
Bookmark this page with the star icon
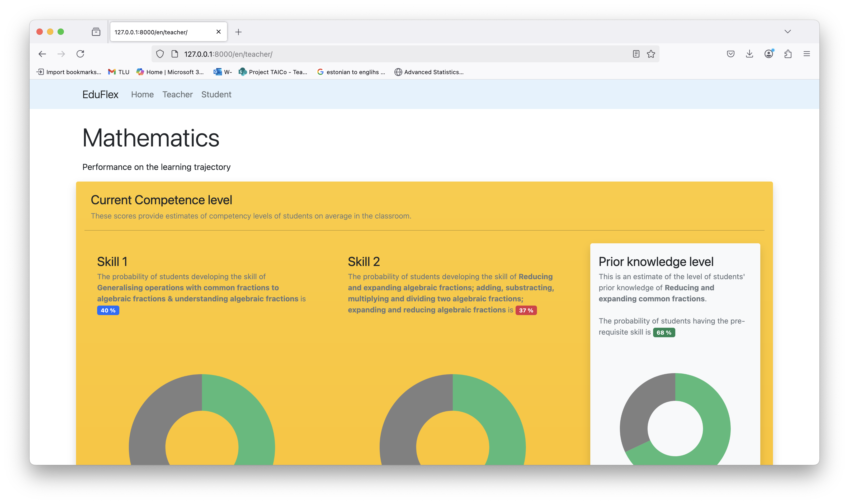coord(651,54)
